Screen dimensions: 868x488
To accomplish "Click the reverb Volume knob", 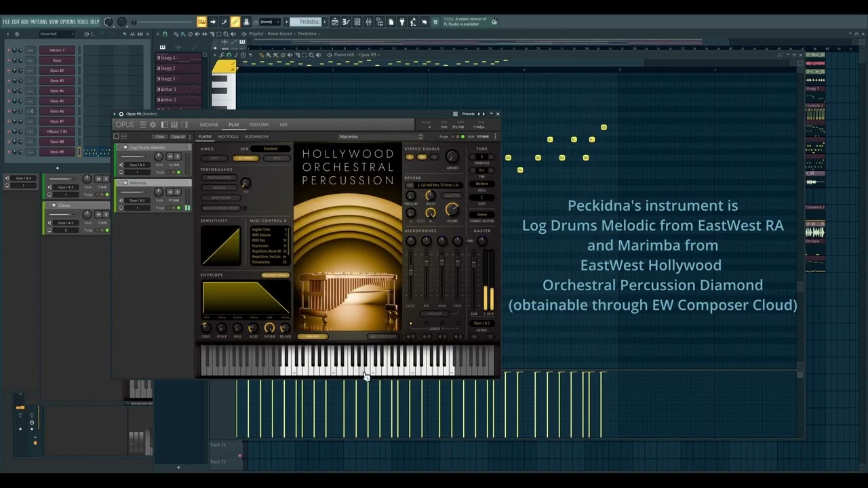I will [x=452, y=211].
